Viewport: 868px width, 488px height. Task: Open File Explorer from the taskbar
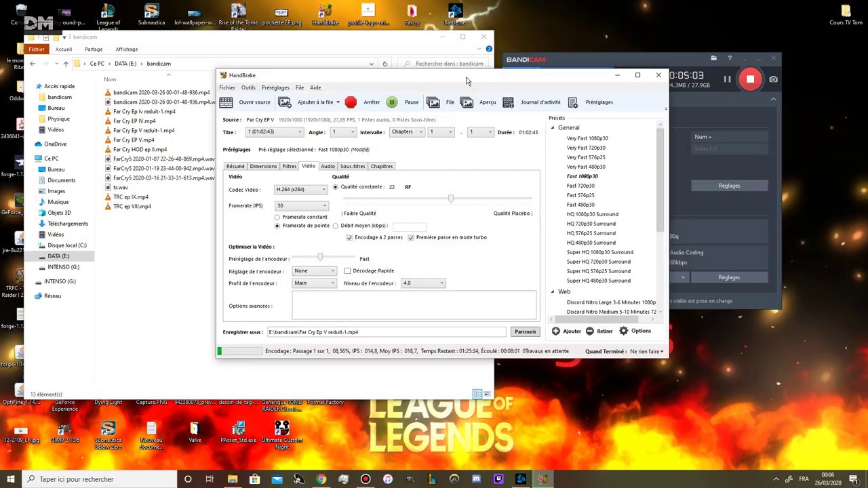pyautogui.click(x=233, y=479)
